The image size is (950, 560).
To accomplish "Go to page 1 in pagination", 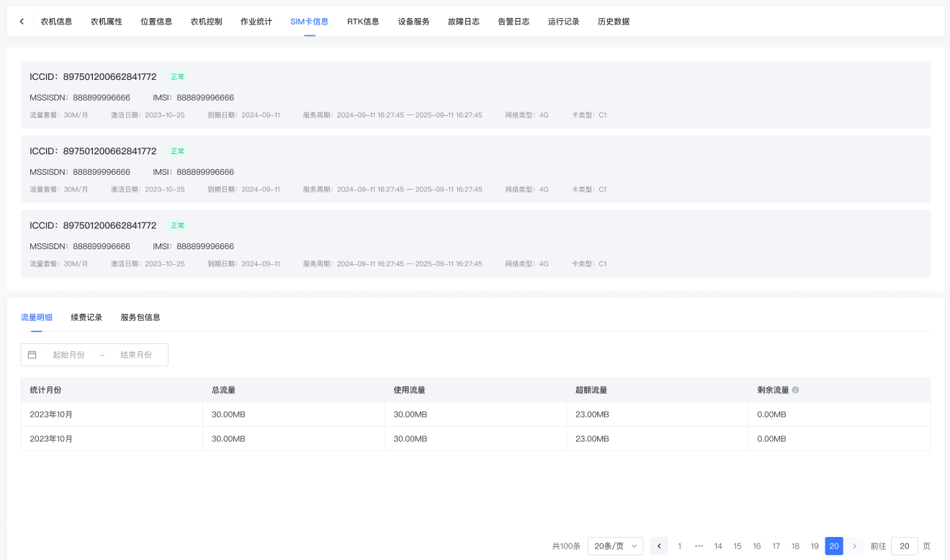I will pos(679,546).
